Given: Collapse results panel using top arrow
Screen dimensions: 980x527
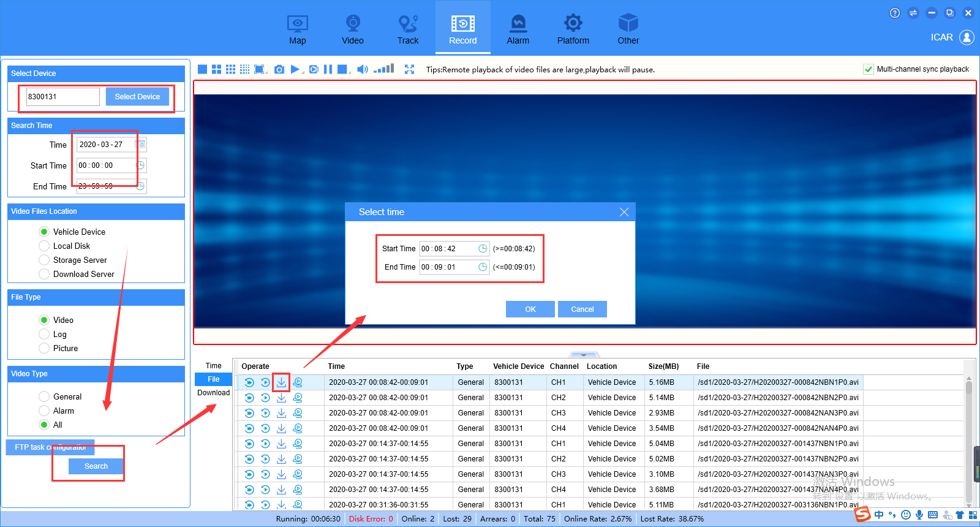Looking at the screenshot, I should [584, 355].
